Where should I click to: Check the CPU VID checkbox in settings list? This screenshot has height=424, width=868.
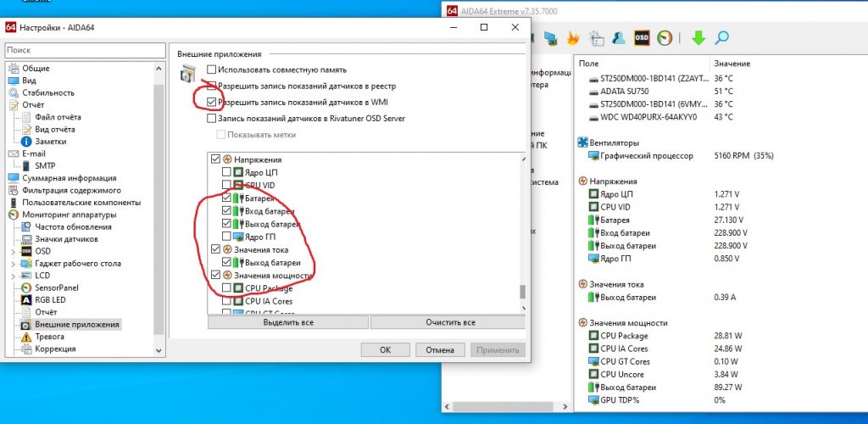[226, 185]
